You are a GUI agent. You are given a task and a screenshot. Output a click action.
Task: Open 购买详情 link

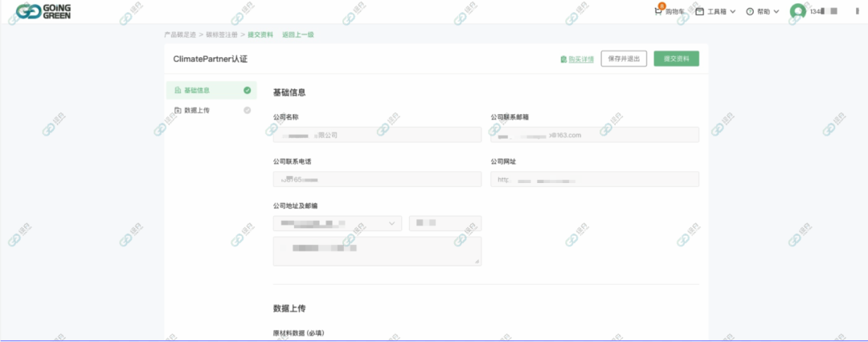(581, 59)
